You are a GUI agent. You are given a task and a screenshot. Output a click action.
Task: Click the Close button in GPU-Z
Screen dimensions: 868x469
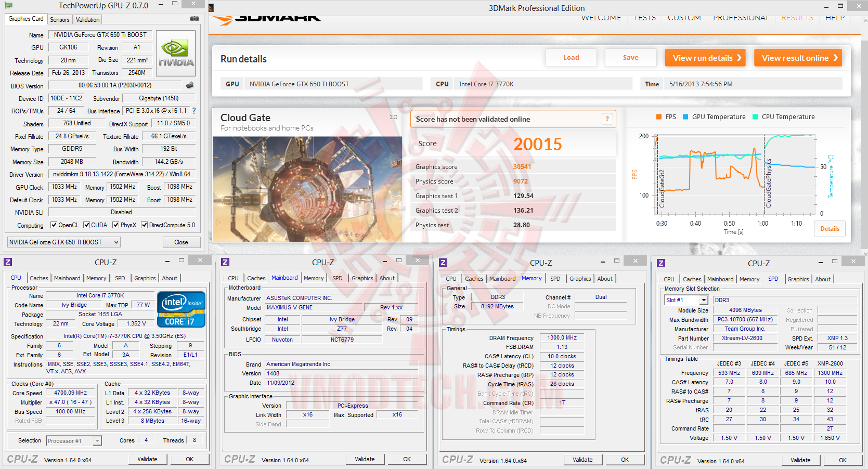pos(181,242)
